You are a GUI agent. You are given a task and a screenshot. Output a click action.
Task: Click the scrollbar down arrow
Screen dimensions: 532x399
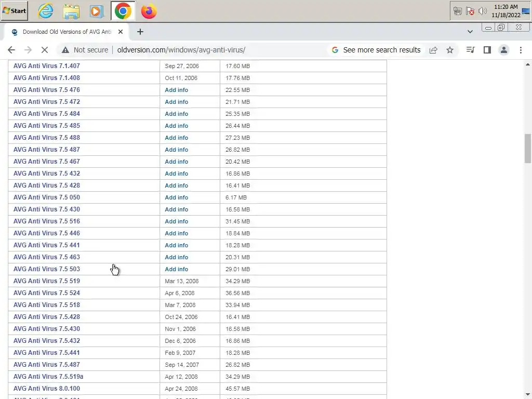[x=528, y=395]
